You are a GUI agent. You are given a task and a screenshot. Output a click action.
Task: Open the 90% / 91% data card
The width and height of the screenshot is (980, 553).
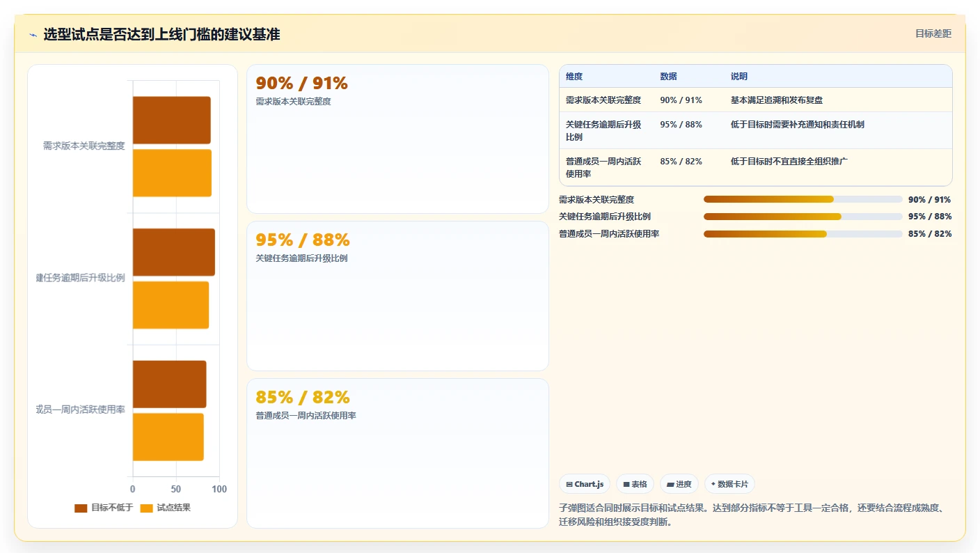pyautogui.click(x=397, y=139)
